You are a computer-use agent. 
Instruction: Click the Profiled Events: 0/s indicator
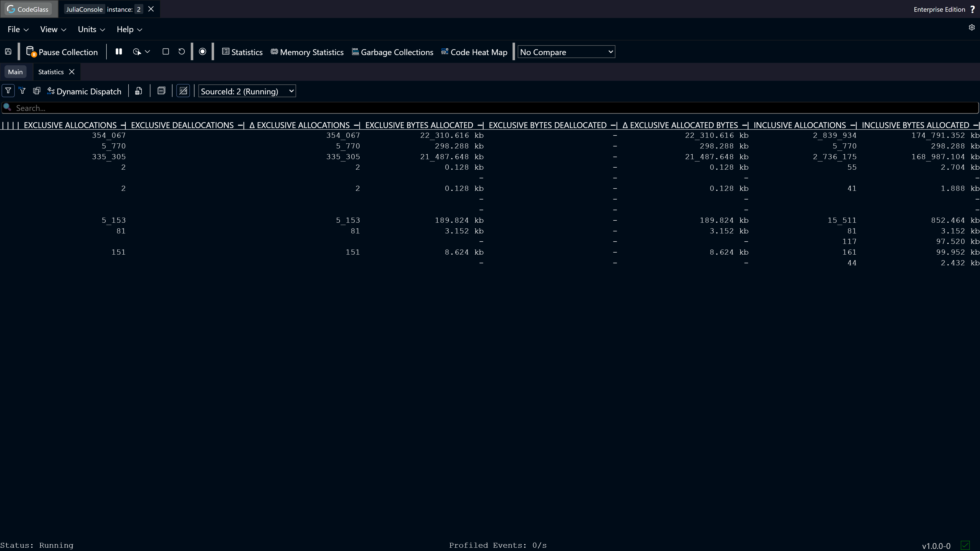coord(498,545)
